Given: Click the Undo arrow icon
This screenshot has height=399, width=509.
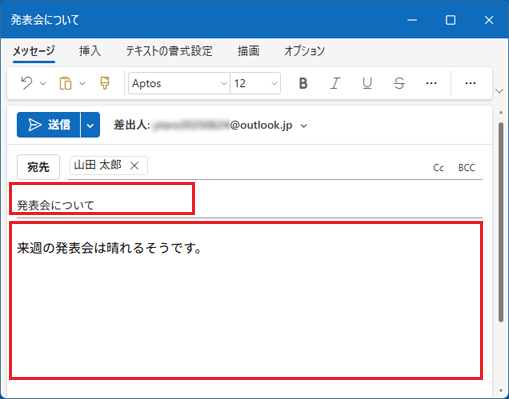Looking at the screenshot, I should pos(27,83).
